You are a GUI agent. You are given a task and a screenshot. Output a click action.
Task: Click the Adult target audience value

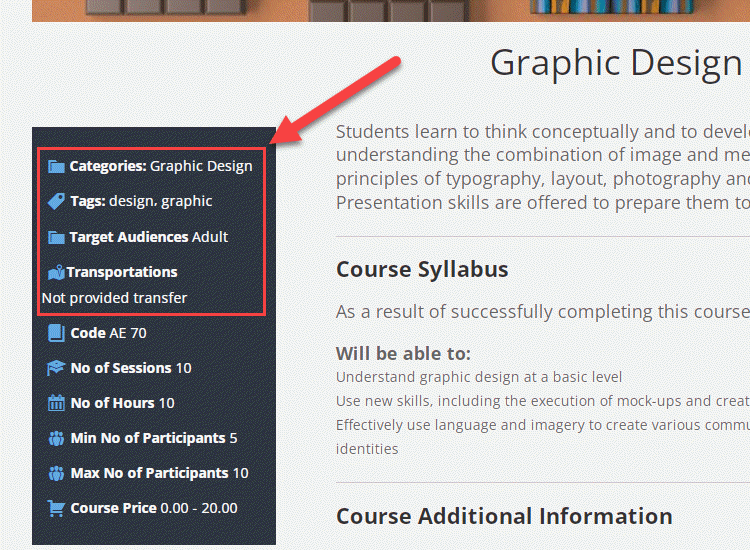(x=210, y=237)
